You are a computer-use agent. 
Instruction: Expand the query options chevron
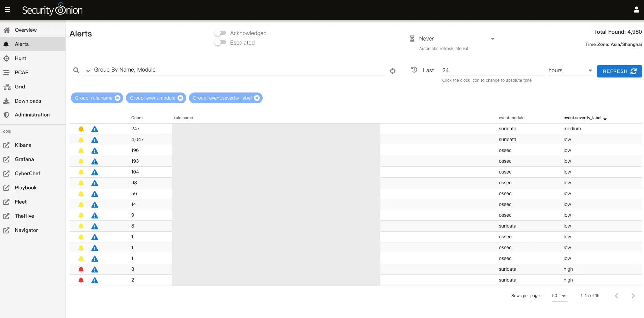88,71
